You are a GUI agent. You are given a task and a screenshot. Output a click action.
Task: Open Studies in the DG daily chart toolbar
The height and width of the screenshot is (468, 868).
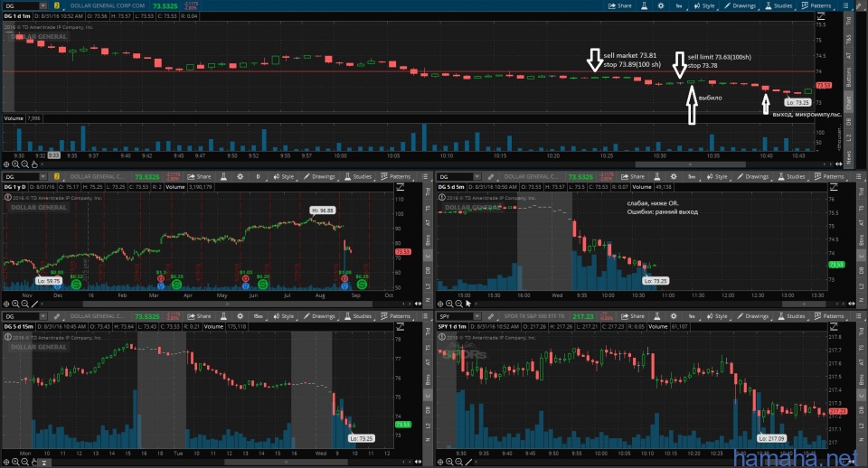click(358, 176)
